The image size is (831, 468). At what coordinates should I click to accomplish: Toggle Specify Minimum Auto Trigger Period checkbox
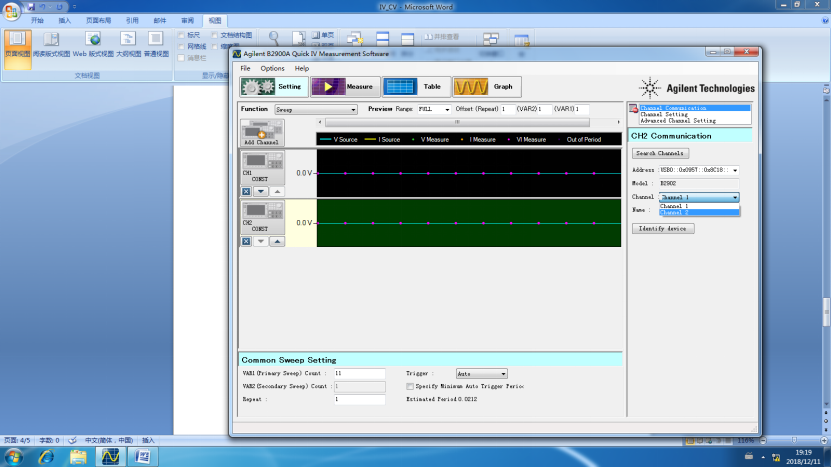(410, 386)
